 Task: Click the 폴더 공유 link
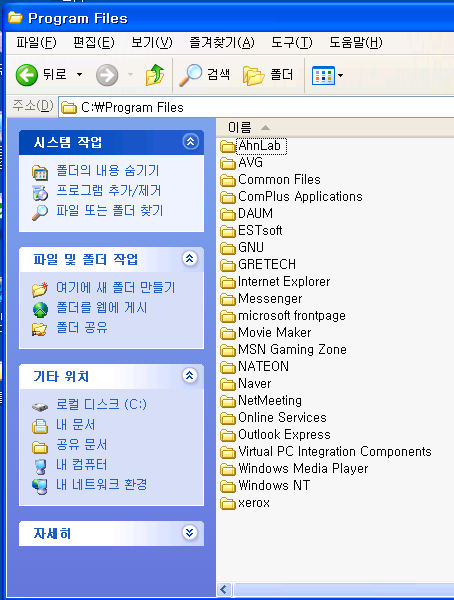click(82, 328)
